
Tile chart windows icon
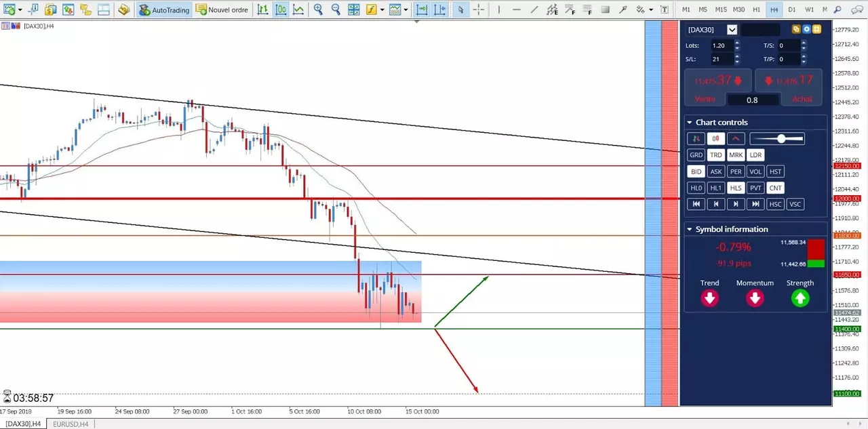click(x=353, y=9)
